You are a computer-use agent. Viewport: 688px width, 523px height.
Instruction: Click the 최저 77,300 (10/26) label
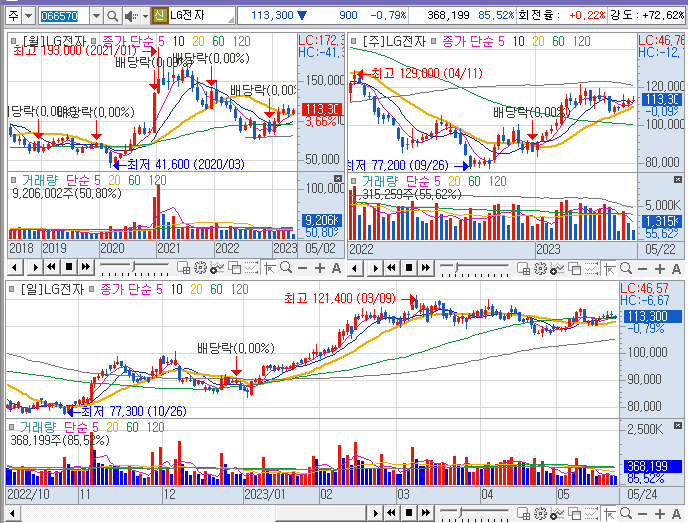pyautogui.click(x=134, y=411)
